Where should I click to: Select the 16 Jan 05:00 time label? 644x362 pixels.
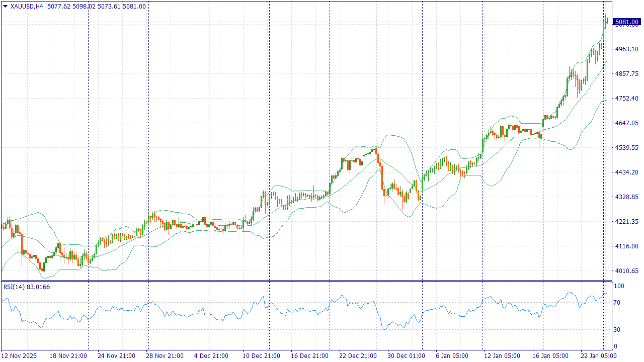coord(551,356)
